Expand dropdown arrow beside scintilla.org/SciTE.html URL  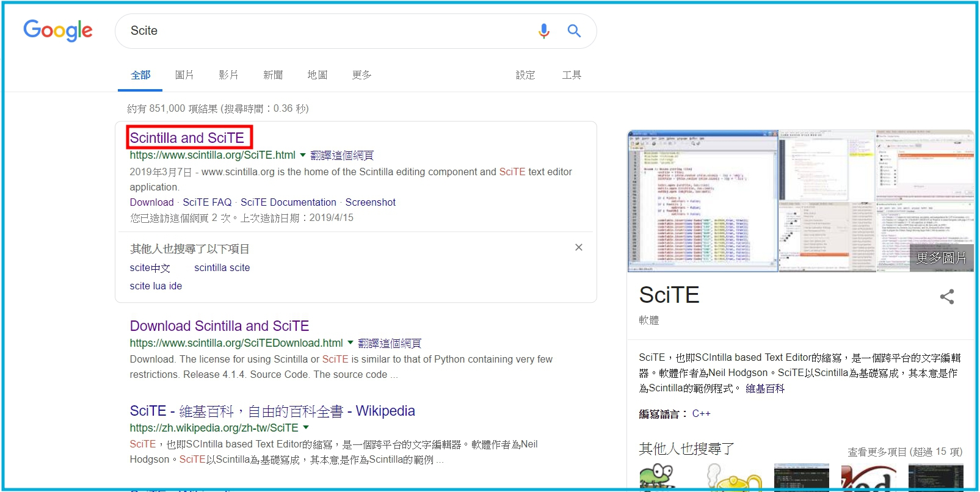(x=303, y=155)
